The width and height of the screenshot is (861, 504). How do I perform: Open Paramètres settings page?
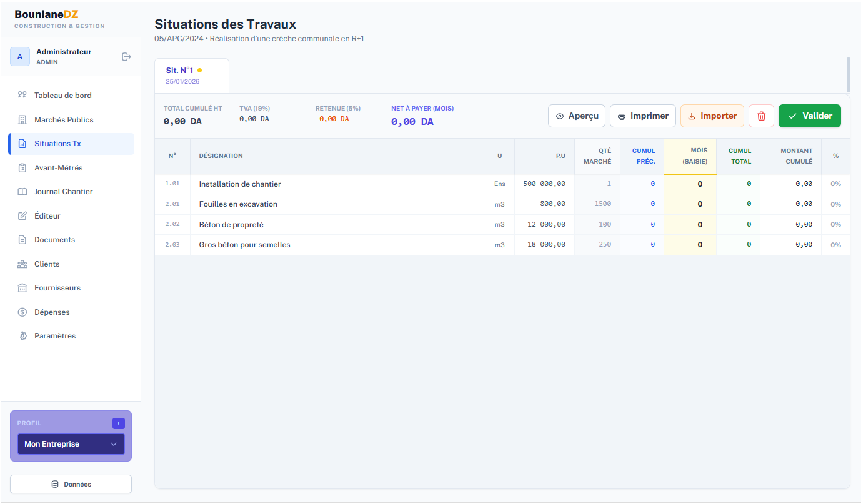click(55, 336)
